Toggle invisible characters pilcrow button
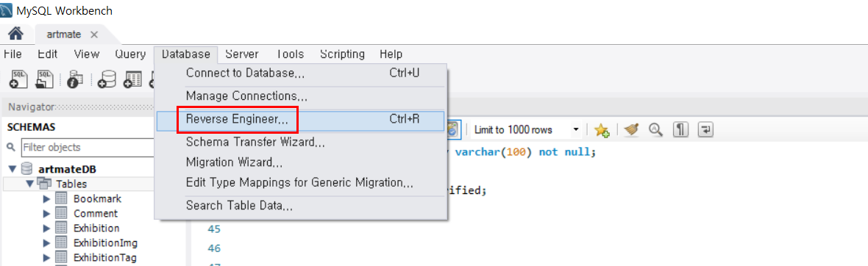Image resolution: width=868 pixels, height=266 pixels. tap(680, 129)
